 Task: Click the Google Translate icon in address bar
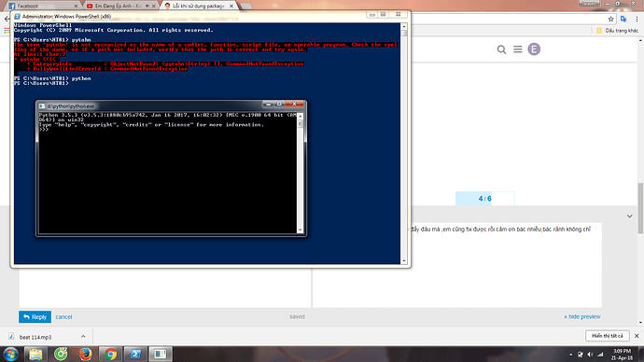[x=623, y=19]
